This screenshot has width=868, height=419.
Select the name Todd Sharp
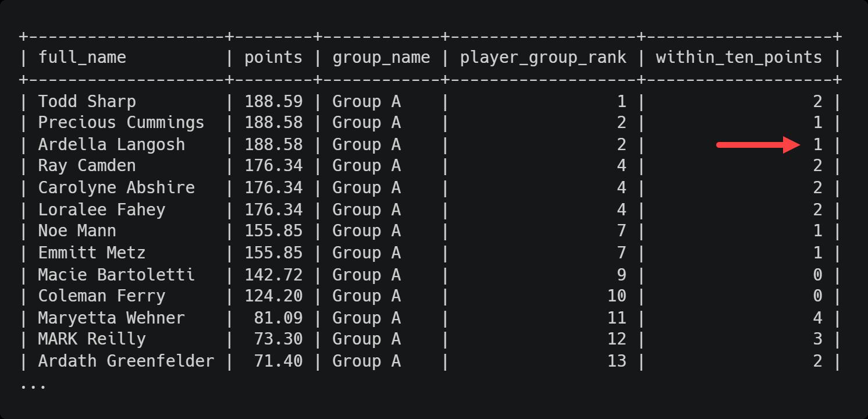tap(87, 101)
